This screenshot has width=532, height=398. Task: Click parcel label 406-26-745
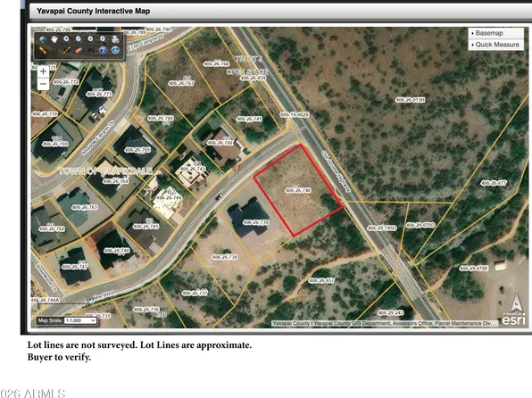pyautogui.click(x=145, y=227)
